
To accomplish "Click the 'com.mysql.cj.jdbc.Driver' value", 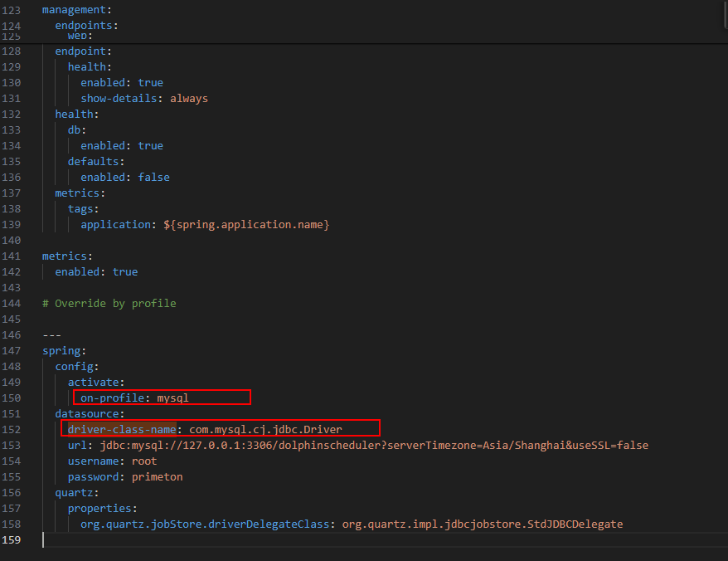I will [265, 430].
